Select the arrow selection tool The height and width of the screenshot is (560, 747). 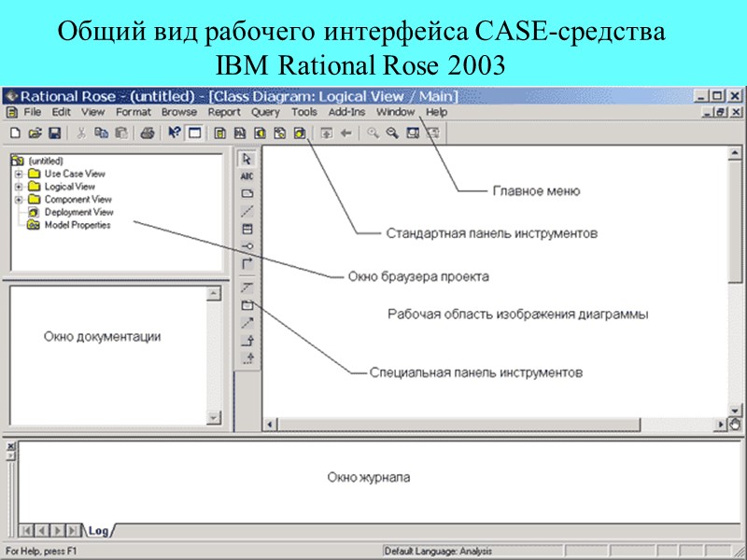click(x=246, y=161)
